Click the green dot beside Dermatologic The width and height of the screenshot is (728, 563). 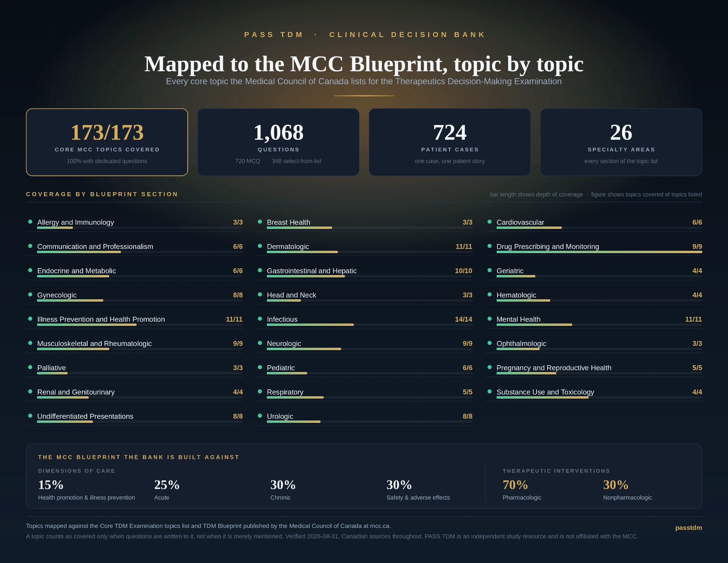[x=260, y=246]
